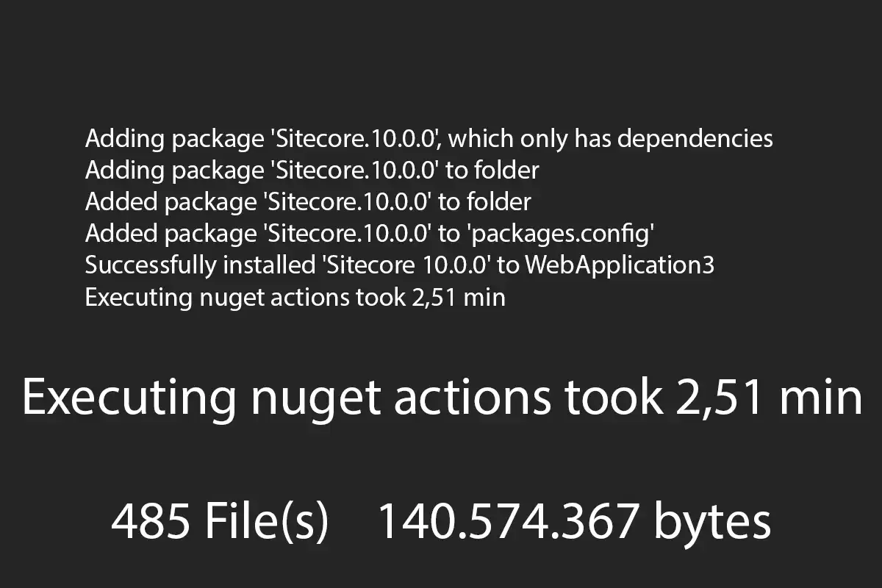
Task: Click the "Adding package 'Sitecore.10.0.0' to folder" line
Action: pos(312,171)
